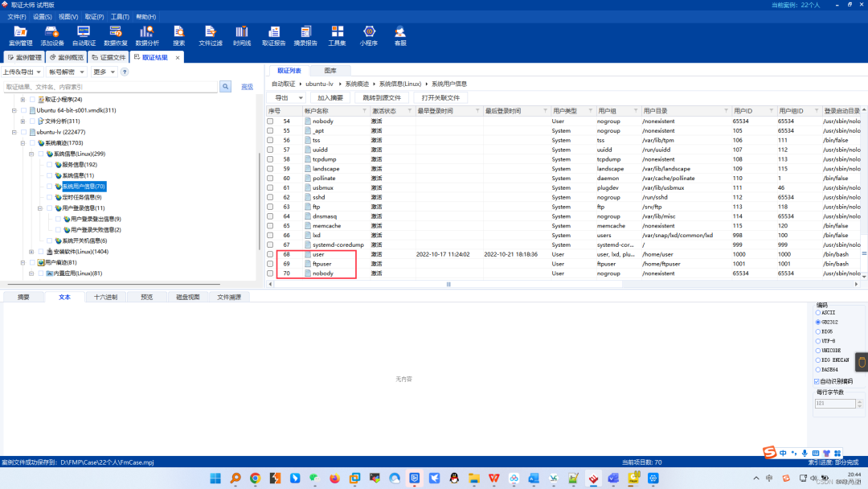The width and height of the screenshot is (868, 489).
Task: Click the 取证结果 index search field
Action: click(x=111, y=86)
